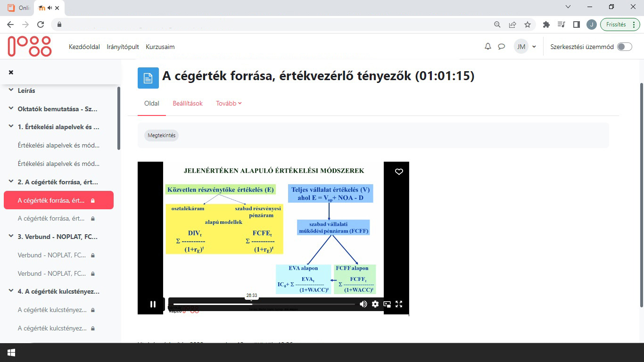Collapse the Oktatók bemutatása section
This screenshot has height=362, width=644.
point(10,108)
